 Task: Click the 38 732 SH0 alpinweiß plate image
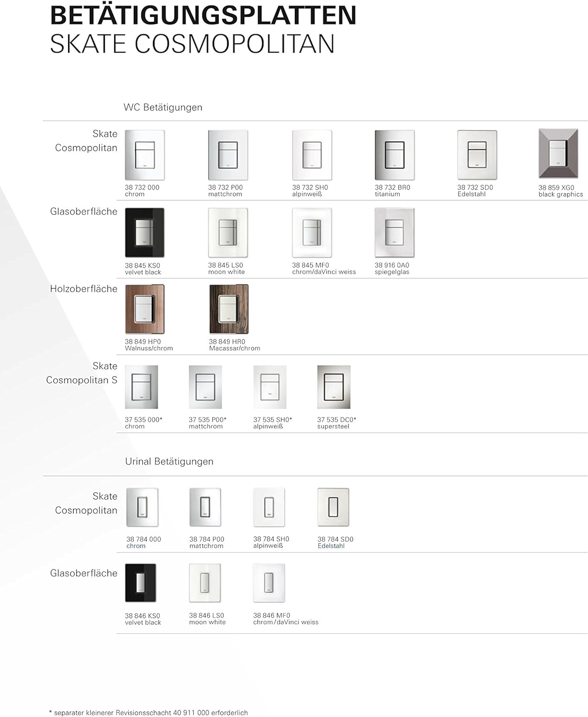click(x=312, y=155)
